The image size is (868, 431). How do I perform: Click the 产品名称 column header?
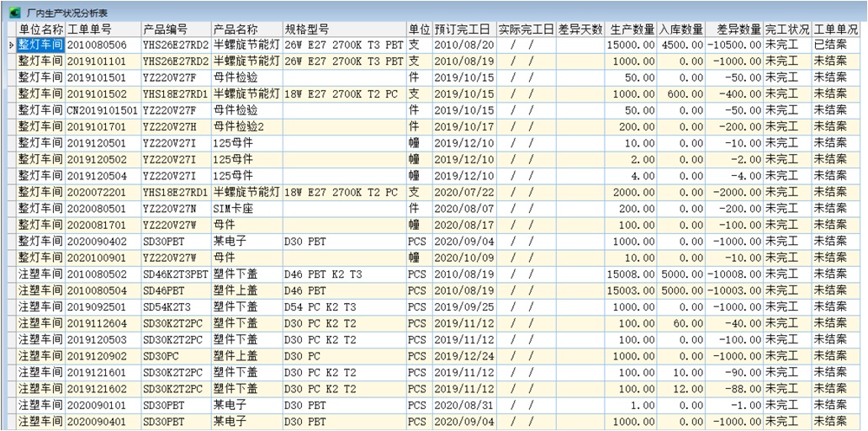(246, 29)
